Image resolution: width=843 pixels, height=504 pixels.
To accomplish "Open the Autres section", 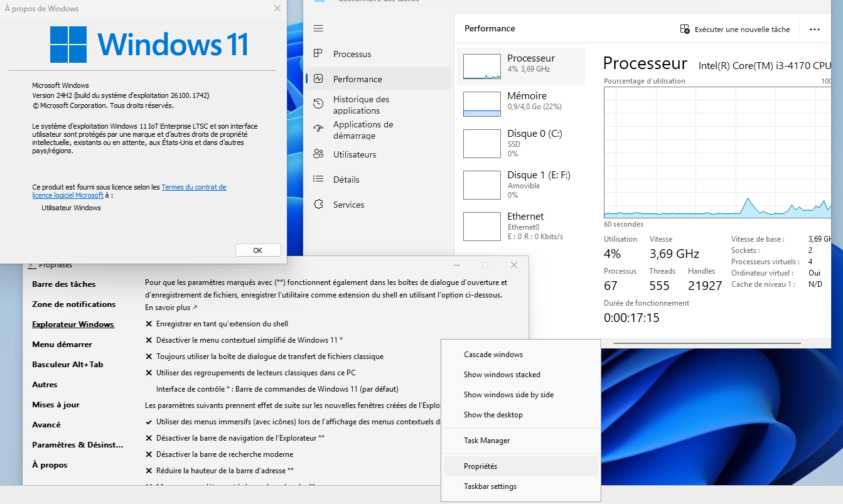I will [x=45, y=385].
